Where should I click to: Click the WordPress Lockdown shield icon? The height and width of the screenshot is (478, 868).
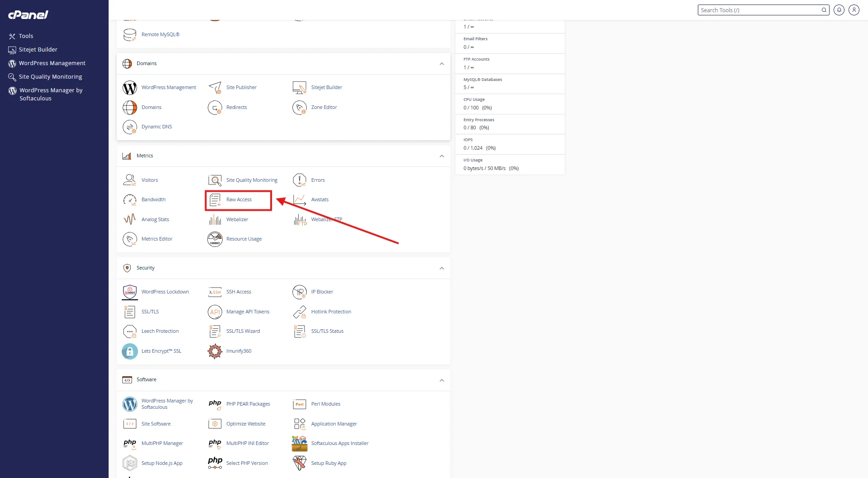tap(130, 292)
